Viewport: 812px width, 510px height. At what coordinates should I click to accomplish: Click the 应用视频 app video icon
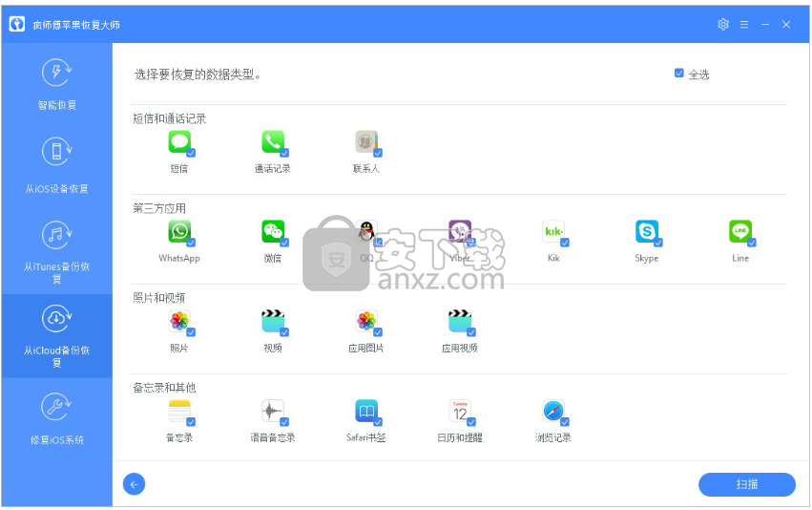point(459,321)
